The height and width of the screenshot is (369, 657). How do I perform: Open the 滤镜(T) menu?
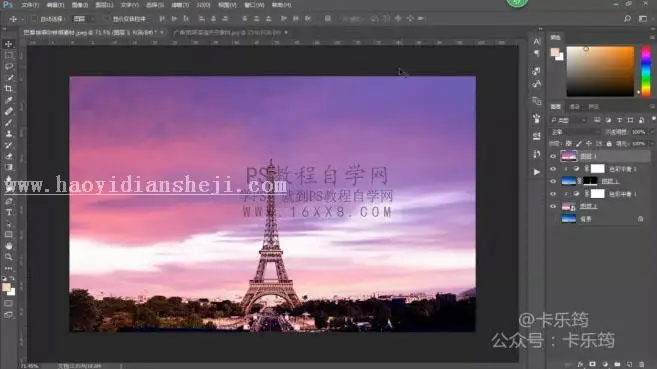(180, 5)
